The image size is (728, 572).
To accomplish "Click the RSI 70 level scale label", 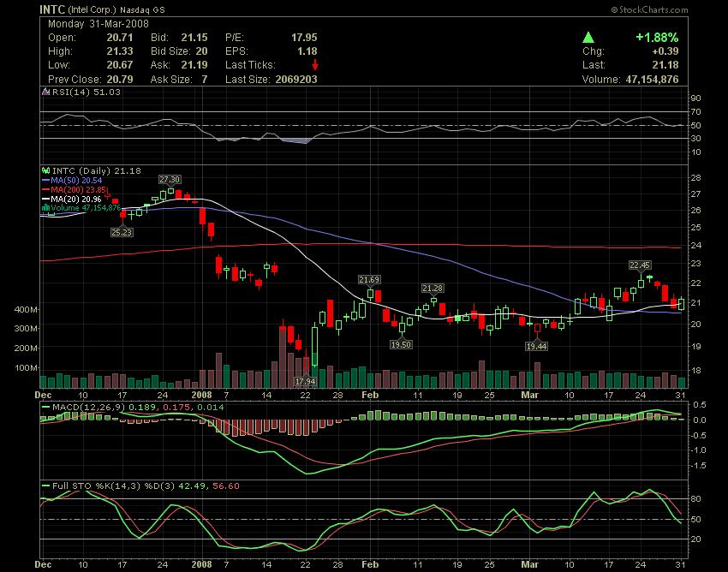I will (695, 112).
